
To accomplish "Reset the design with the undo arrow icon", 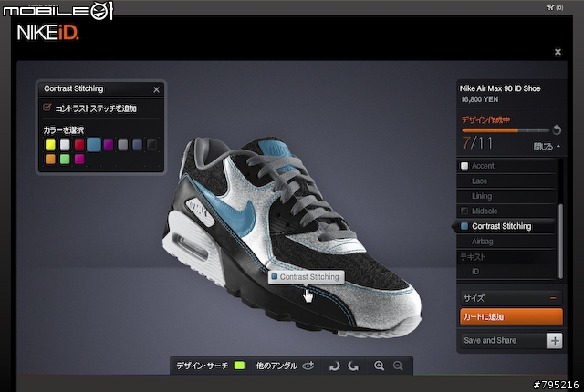I will coord(557,129).
